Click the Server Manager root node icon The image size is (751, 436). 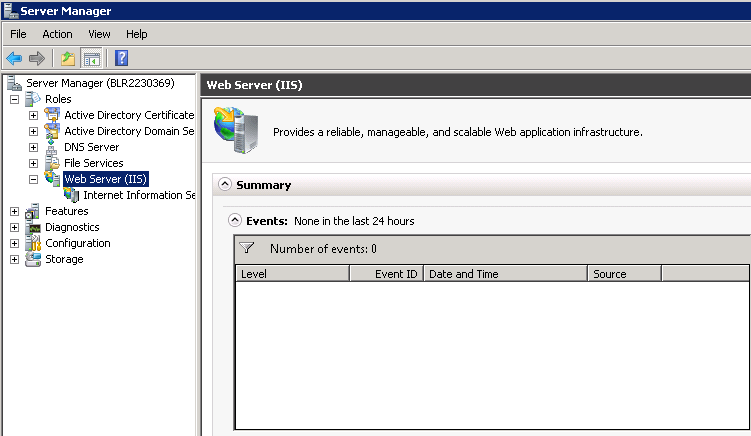14,83
